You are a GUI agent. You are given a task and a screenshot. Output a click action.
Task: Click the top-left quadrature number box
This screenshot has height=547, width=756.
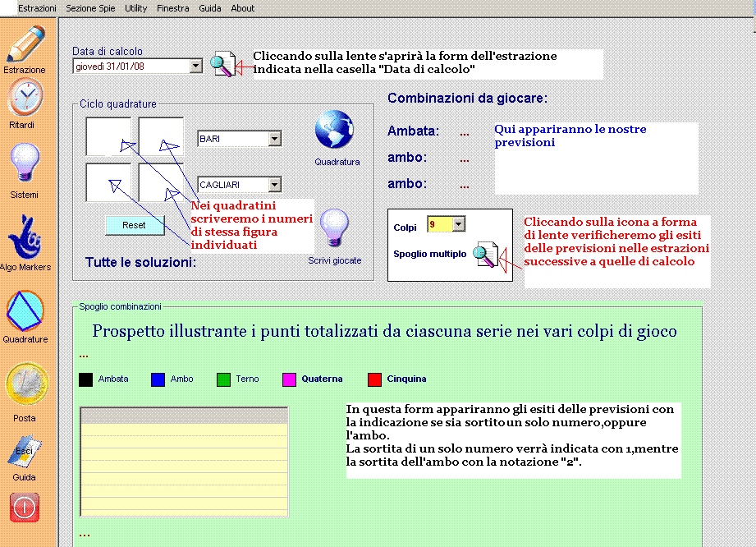108,136
